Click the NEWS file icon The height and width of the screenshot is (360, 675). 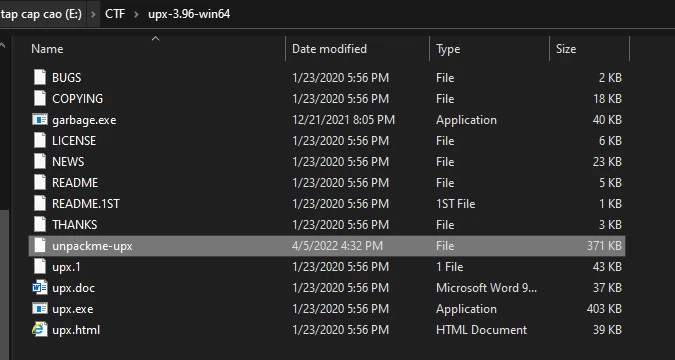40,161
